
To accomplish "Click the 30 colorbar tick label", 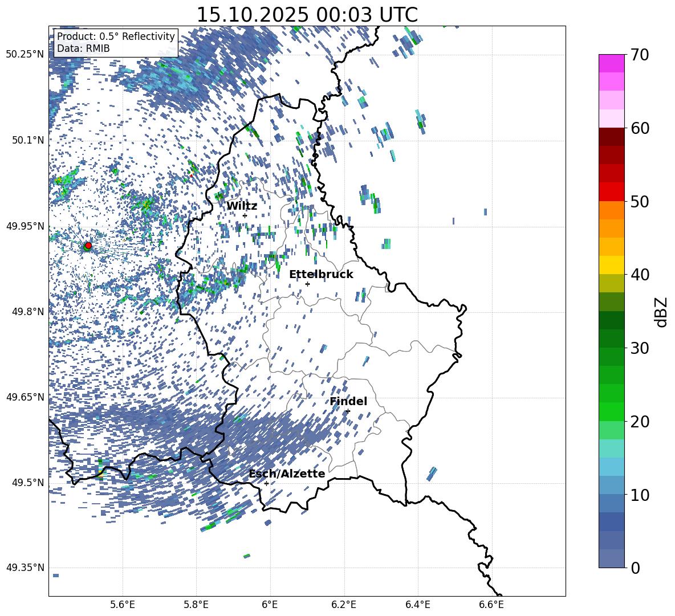I will [640, 348].
